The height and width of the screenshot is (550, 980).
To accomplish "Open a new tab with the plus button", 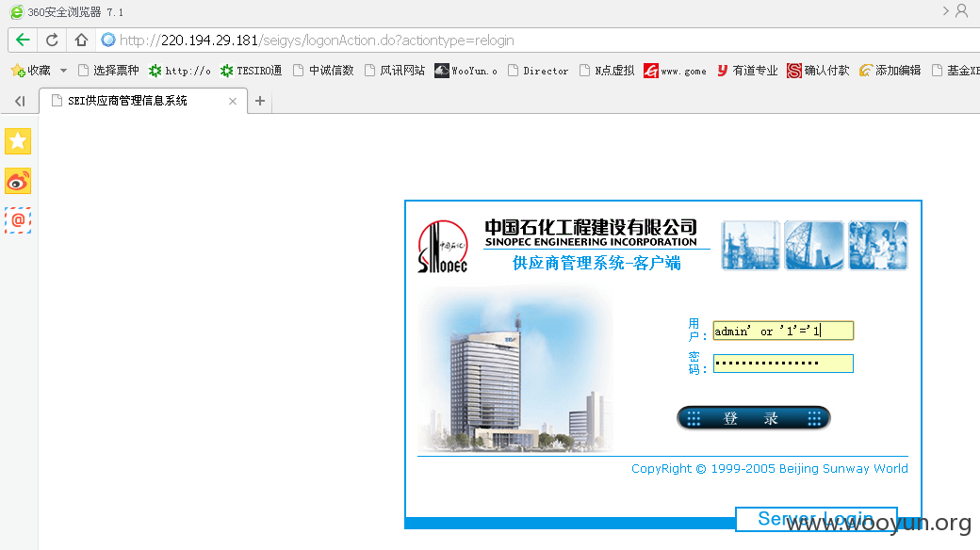I will pyautogui.click(x=260, y=101).
